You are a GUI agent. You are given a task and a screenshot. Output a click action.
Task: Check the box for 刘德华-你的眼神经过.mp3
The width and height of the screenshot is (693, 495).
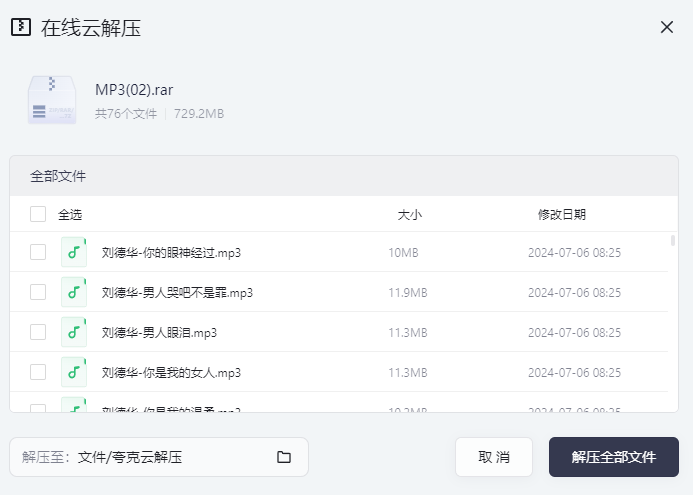pos(38,252)
